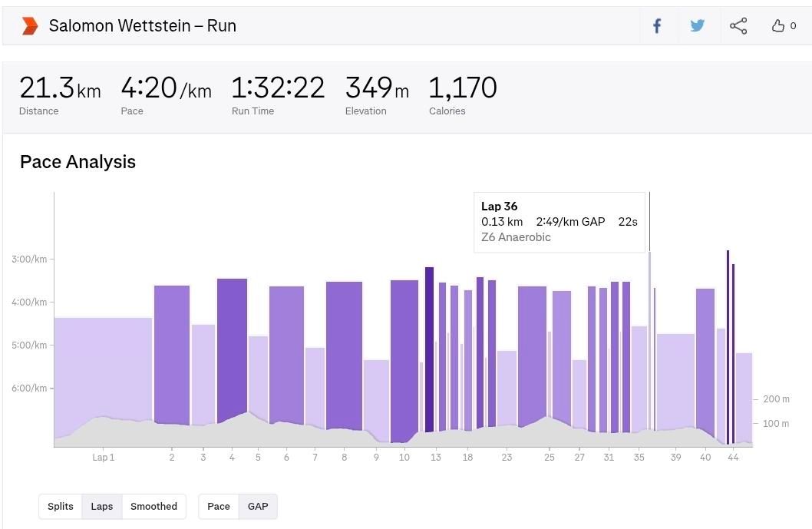Share activity on Facebook
This screenshot has height=529, width=812.
[x=657, y=26]
